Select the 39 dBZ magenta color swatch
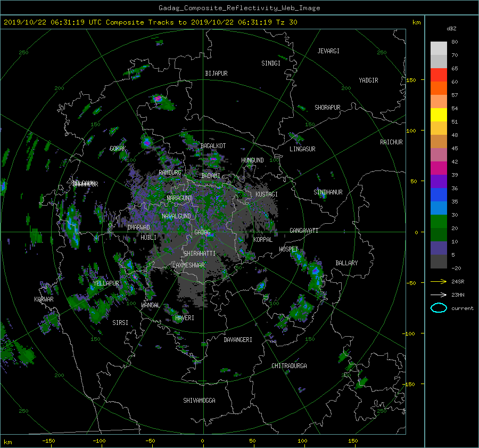 point(439,168)
